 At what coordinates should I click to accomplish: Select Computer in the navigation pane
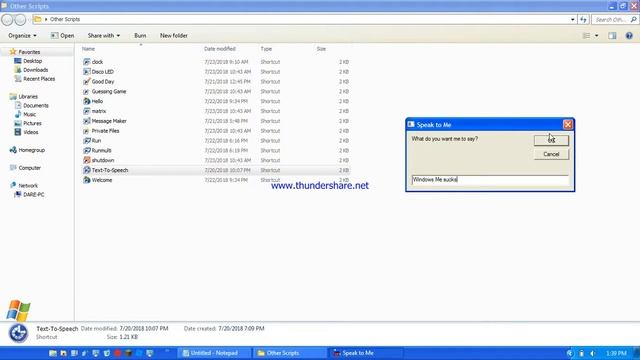pos(29,168)
